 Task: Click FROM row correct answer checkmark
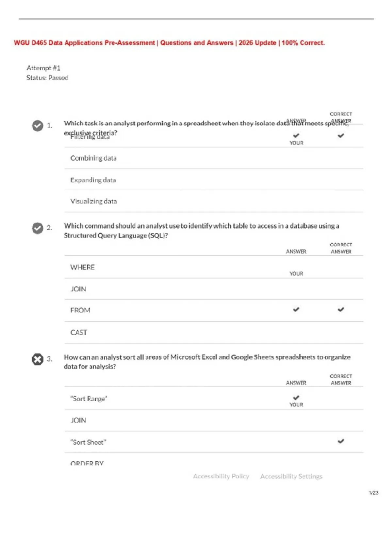(x=341, y=309)
